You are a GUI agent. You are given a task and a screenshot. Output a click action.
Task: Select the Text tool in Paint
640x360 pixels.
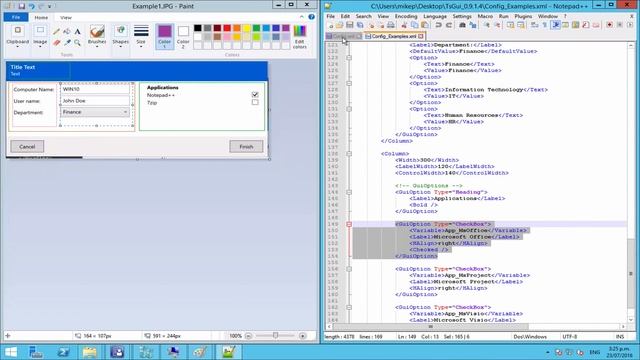77,31
